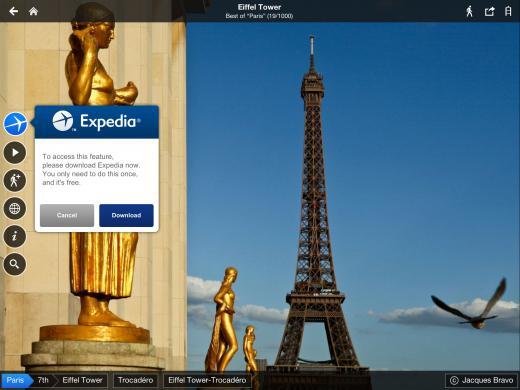Start the slideshow play button
This screenshot has width=520, height=390.
tap(15, 153)
